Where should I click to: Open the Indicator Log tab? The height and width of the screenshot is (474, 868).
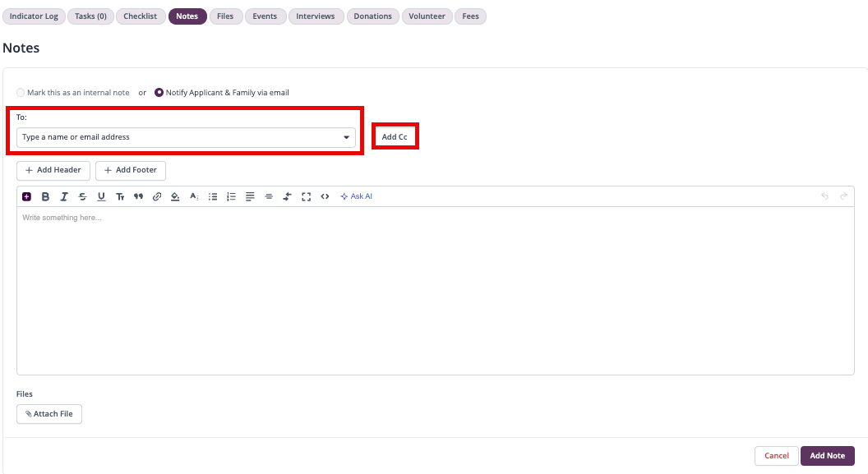coord(34,16)
